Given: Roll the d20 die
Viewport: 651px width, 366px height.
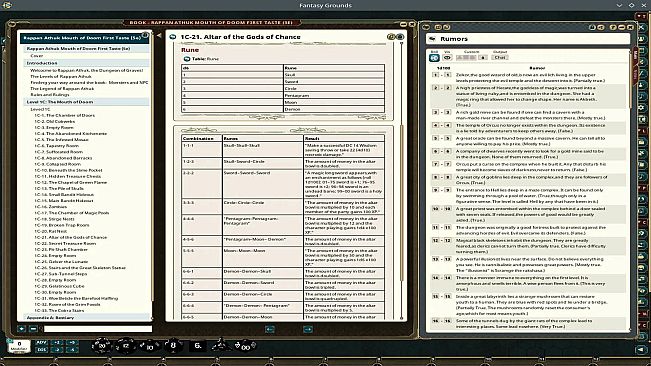Looking at the screenshot, I should (x=101, y=345).
